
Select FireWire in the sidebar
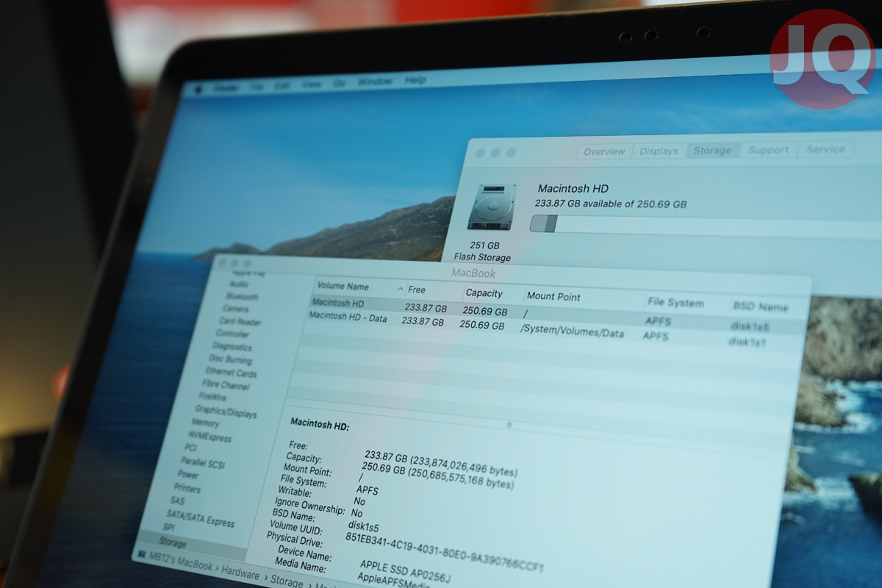(213, 397)
